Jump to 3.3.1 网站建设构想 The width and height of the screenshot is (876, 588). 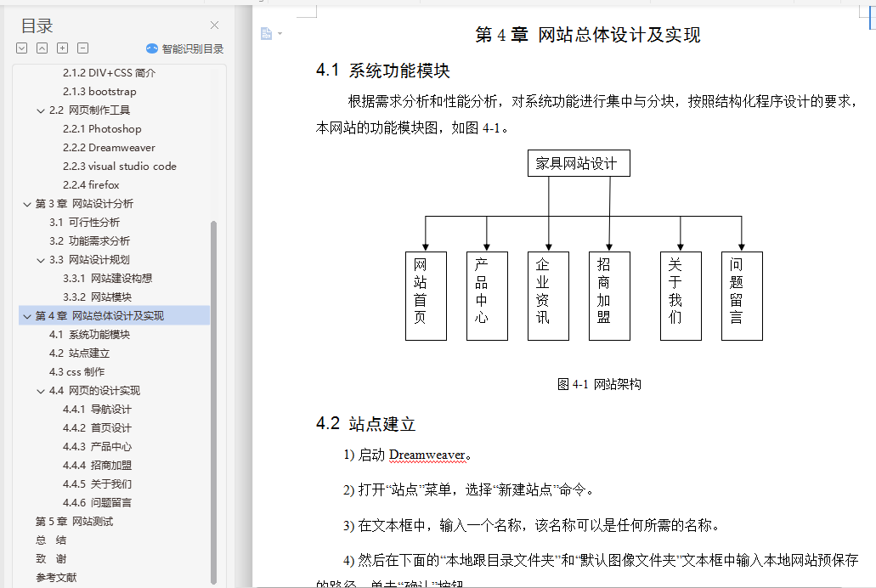(x=107, y=279)
